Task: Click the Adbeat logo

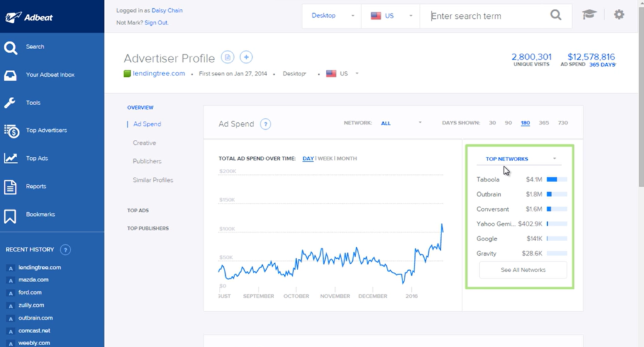Action: click(x=29, y=17)
